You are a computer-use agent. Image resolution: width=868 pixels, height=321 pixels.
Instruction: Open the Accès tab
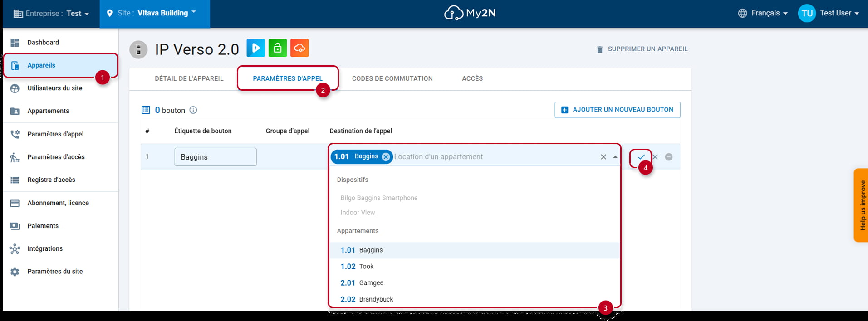(x=472, y=78)
